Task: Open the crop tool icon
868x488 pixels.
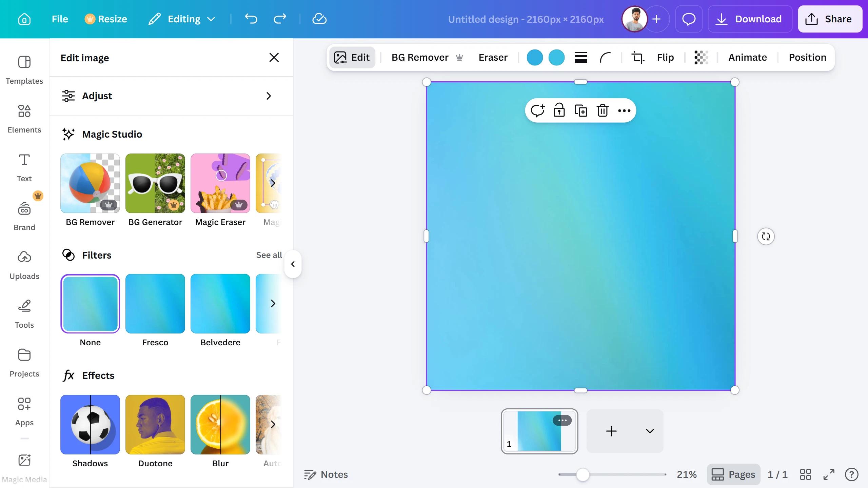Action: point(637,57)
